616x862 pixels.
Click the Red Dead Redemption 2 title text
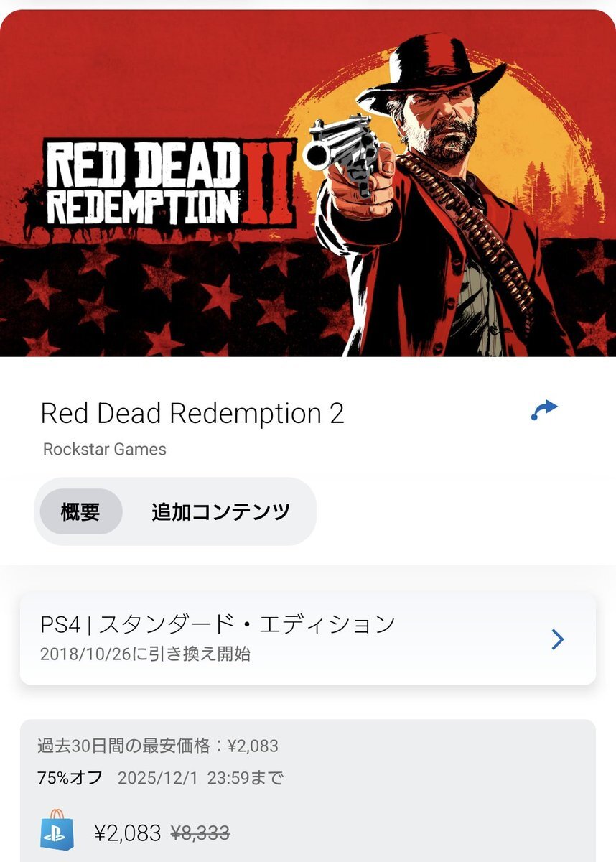(192, 414)
